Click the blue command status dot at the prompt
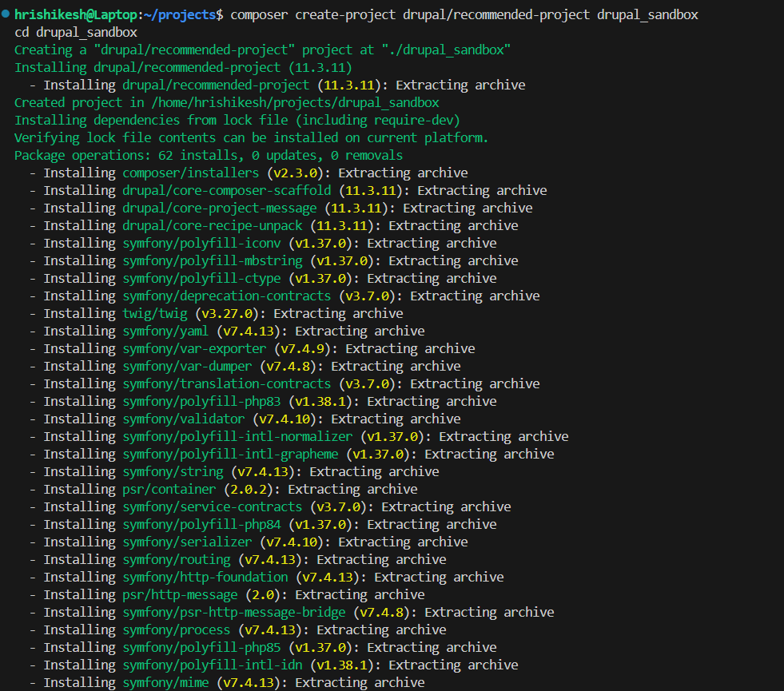This screenshot has height=691, width=784. pos(6,14)
